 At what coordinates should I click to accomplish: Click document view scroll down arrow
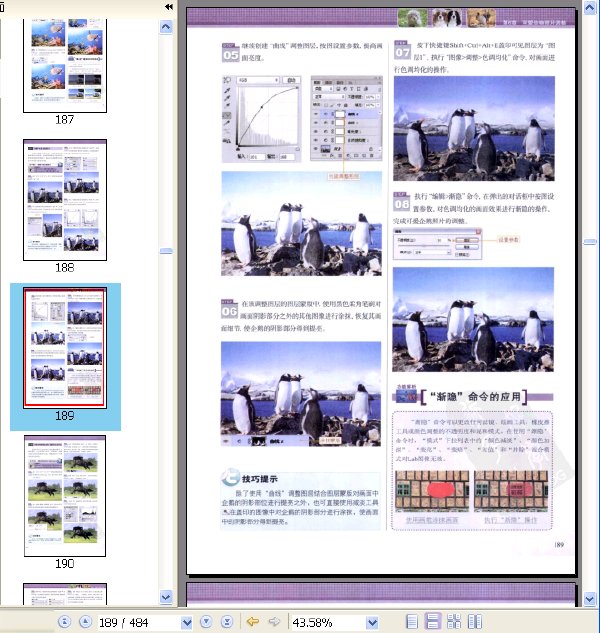pyautogui.click(x=590, y=599)
